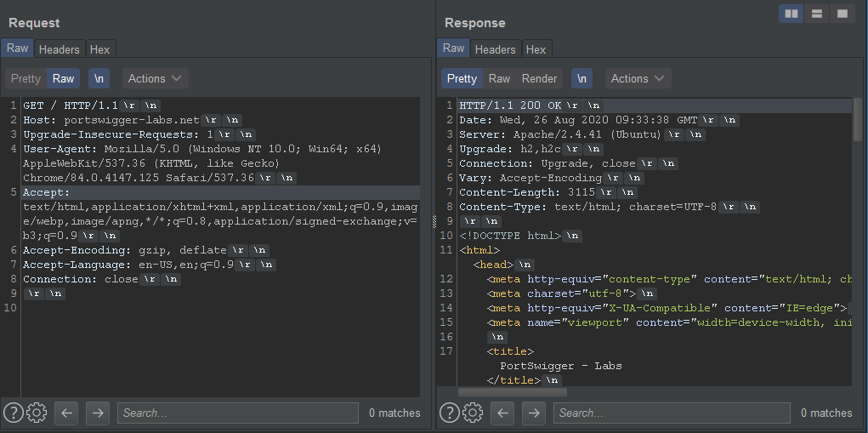Click the panel divider drag handle
868x433 pixels.
pos(434,221)
